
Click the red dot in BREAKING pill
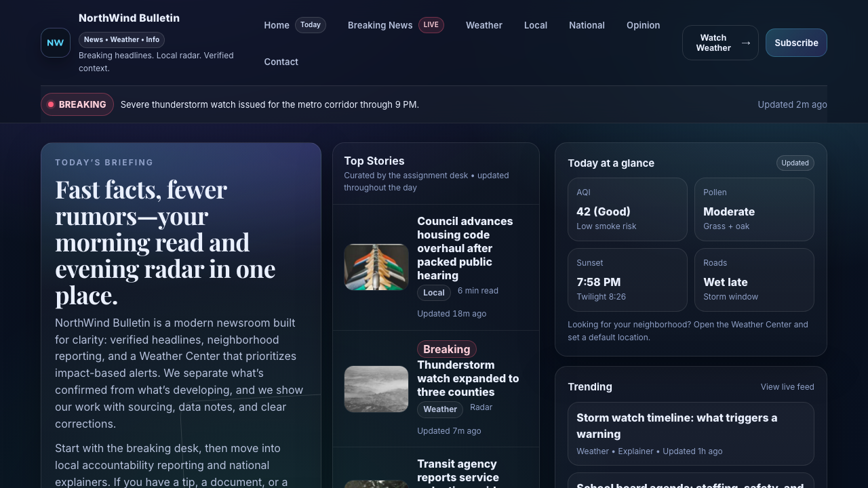click(x=51, y=104)
